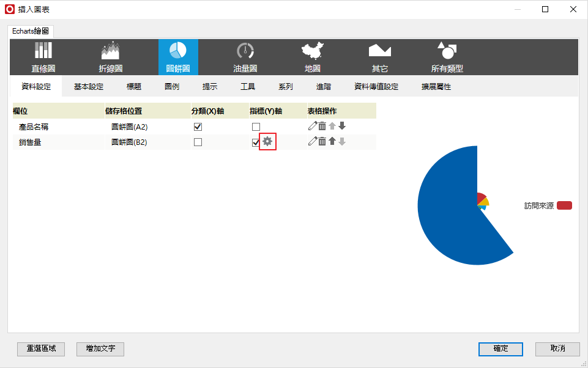
Task: Click the 重選區域 button
Action: 41,348
